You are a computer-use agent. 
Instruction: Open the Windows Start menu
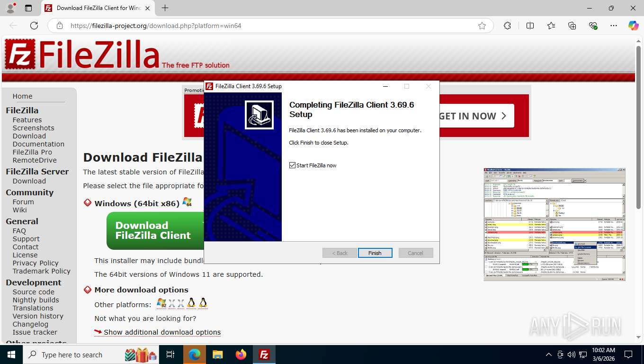click(x=11, y=355)
